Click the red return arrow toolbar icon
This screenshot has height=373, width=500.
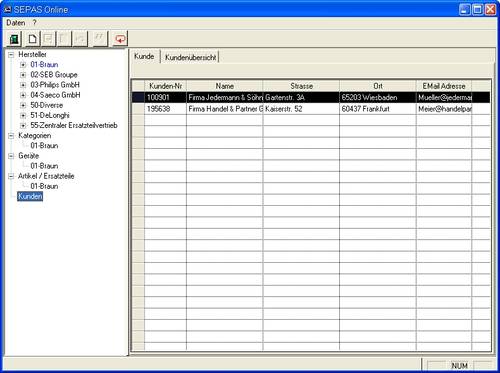120,39
